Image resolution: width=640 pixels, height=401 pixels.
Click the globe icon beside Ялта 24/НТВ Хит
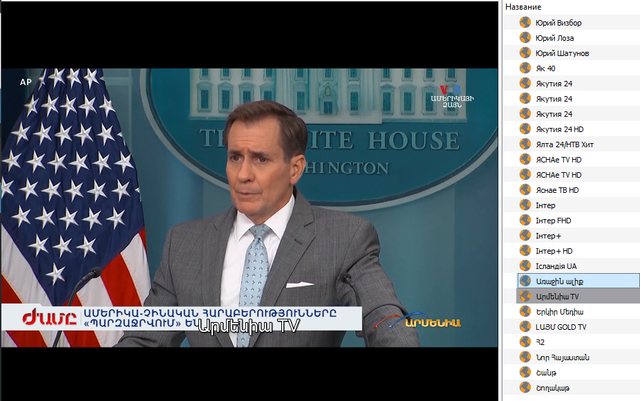(525, 144)
